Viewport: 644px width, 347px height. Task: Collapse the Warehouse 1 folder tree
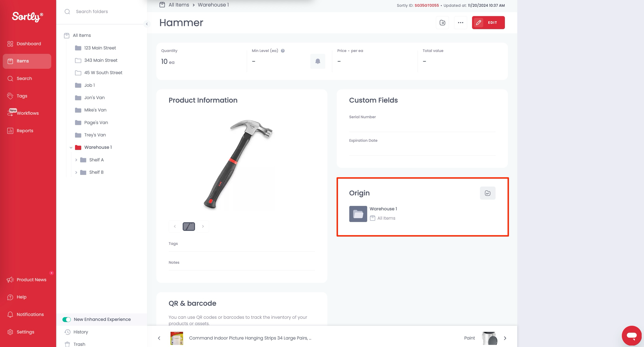pos(71,148)
